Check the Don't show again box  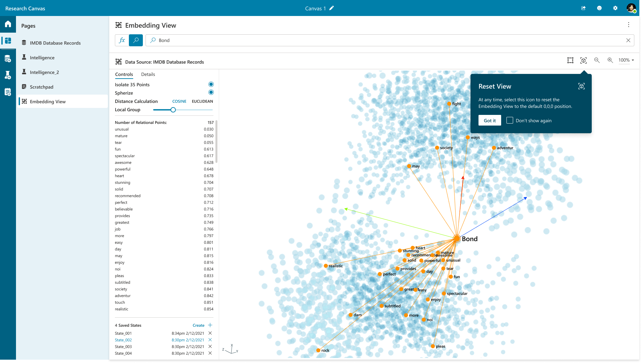(510, 120)
